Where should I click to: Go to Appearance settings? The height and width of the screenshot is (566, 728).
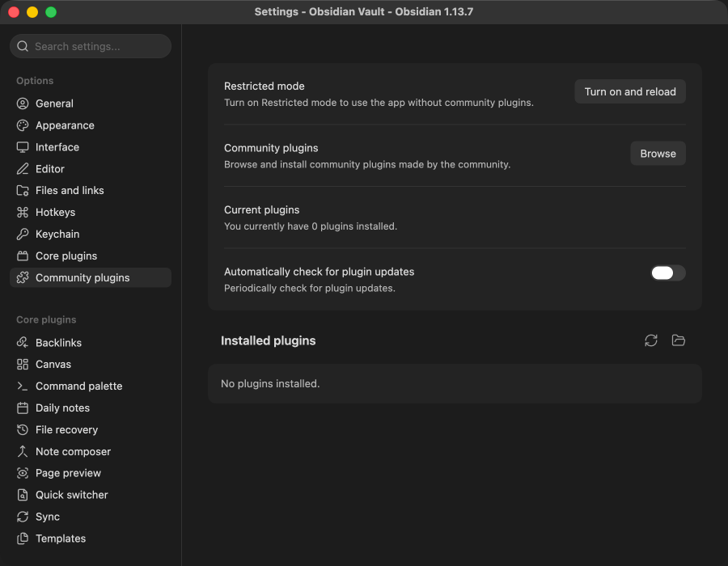[91, 125]
